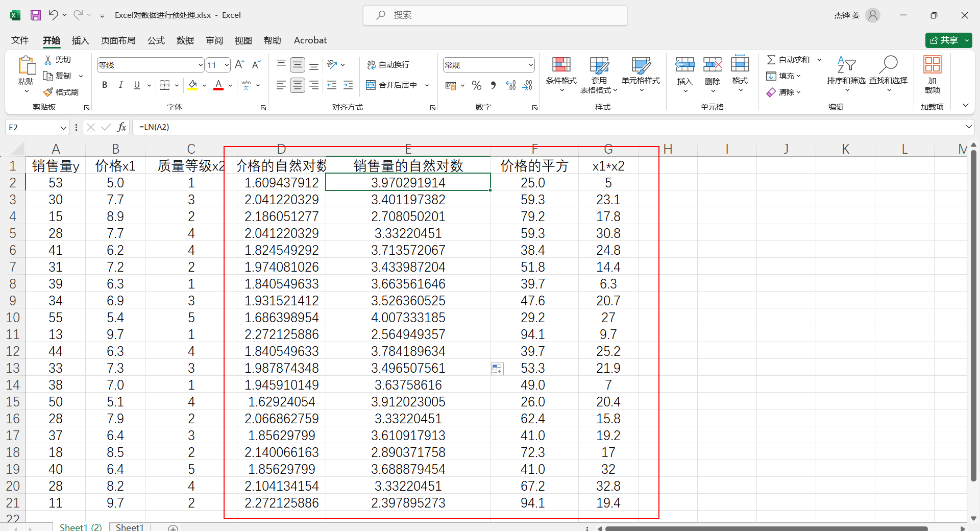980x531 pixels.
Task: Click the Cut (剪切) scissors icon
Action: 48,60
